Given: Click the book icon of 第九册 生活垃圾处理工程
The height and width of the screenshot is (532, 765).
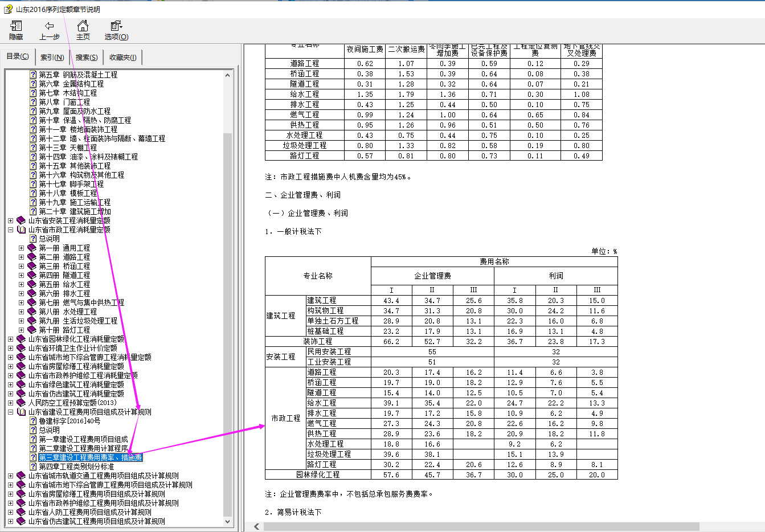Looking at the screenshot, I should (x=32, y=321).
